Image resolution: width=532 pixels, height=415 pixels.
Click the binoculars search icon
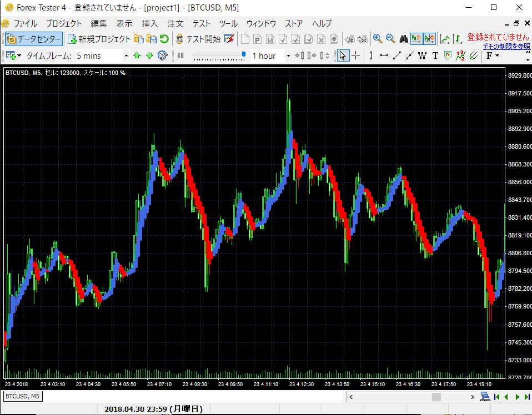pyautogui.click(x=404, y=39)
